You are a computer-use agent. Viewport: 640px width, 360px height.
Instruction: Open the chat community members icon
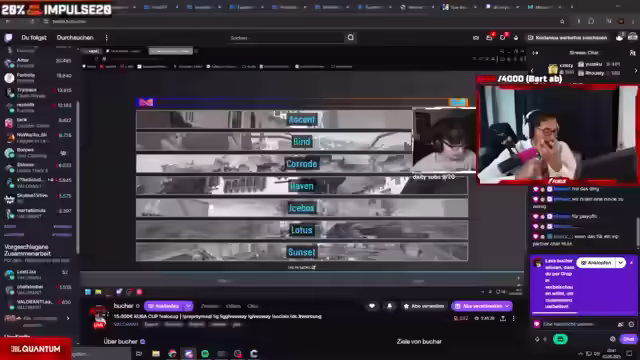(x=632, y=53)
